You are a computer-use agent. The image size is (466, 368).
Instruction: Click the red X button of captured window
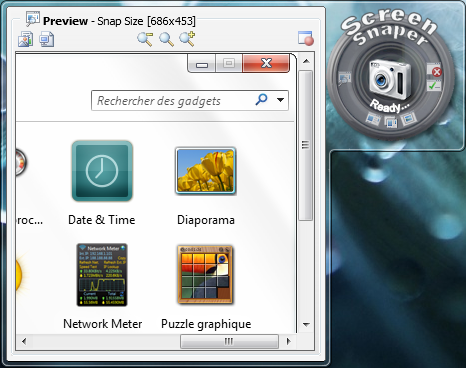pos(266,63)
